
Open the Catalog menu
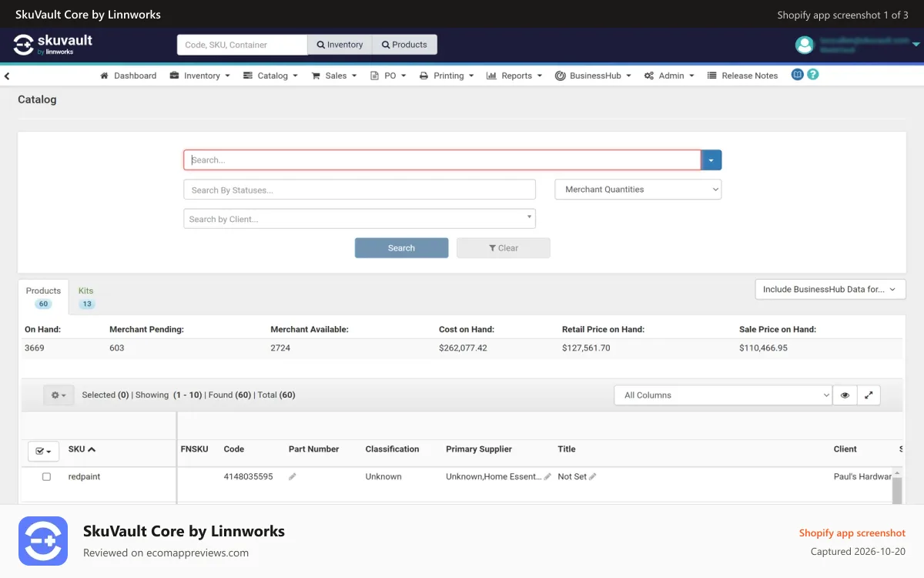coord(271,76)
